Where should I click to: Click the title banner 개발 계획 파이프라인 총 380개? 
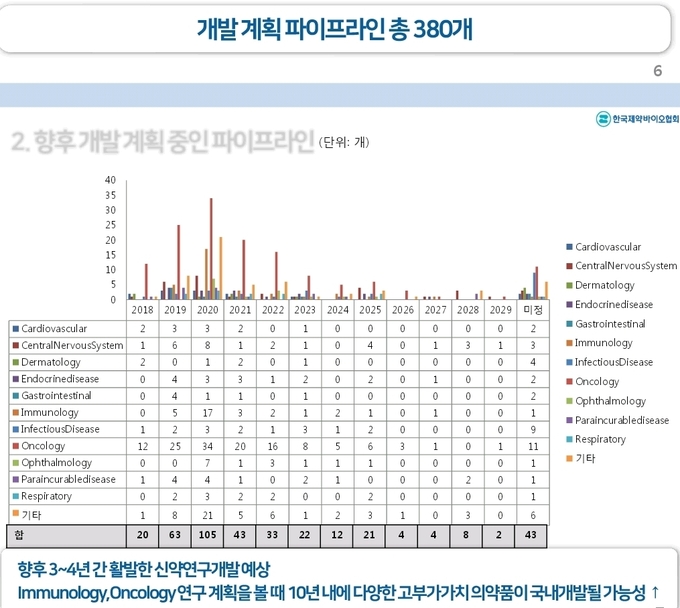[x=334, y=28]
